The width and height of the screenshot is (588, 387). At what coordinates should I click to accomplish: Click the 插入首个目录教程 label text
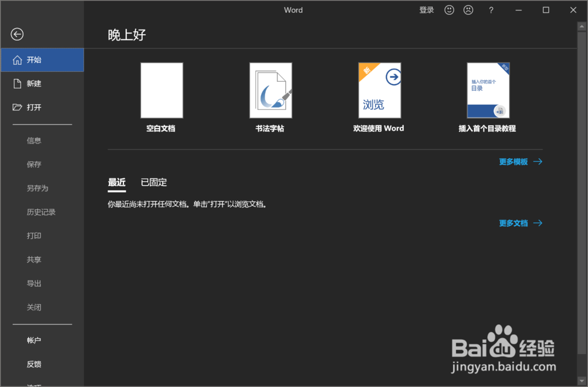487,129
